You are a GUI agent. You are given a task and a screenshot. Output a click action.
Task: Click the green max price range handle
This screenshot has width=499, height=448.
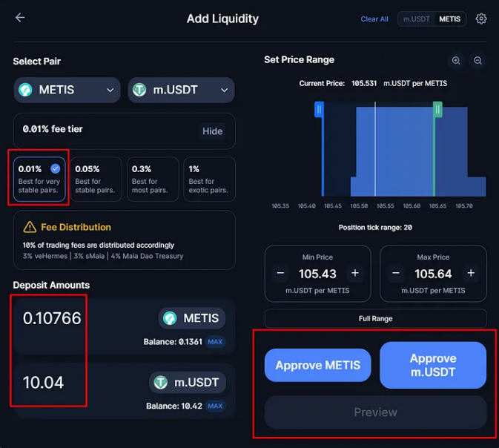(x=437, y=109)
